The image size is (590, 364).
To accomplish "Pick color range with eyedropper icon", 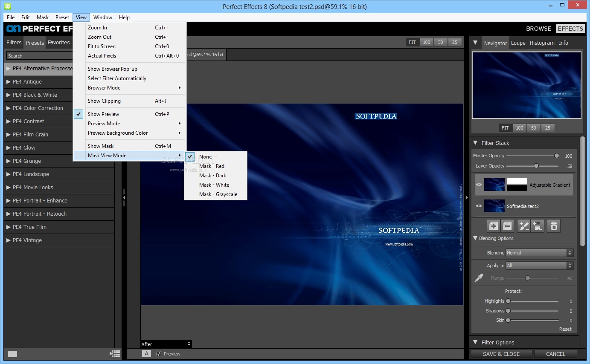I will pos(479,278).
